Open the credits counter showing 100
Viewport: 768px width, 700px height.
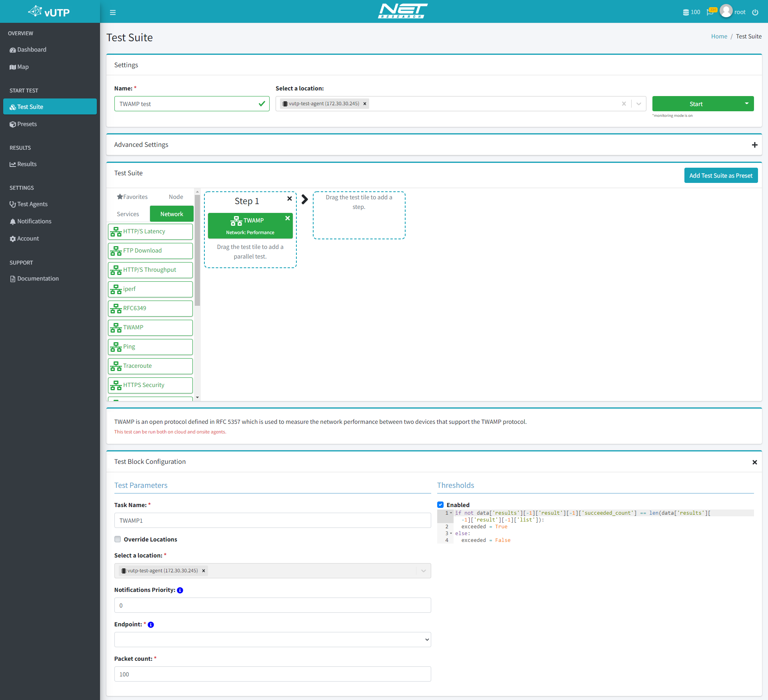click(691, 12)
